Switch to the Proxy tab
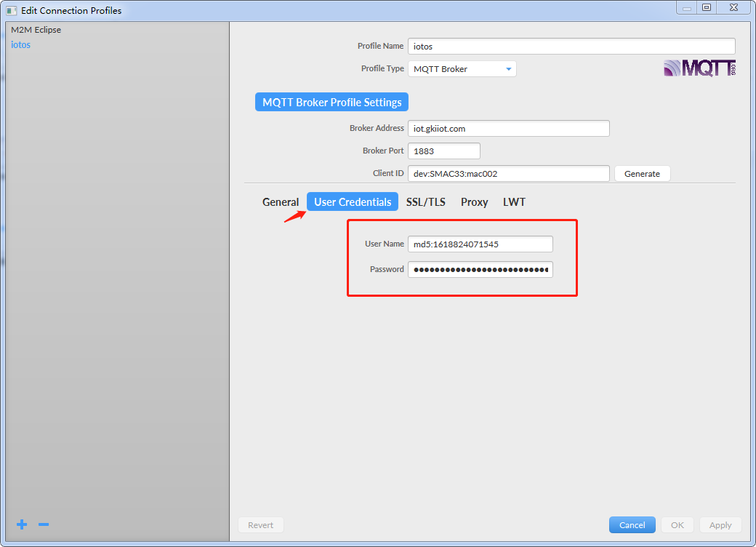Image resolution: width=756 pixels, height=547 pixels. click(475, 202)
